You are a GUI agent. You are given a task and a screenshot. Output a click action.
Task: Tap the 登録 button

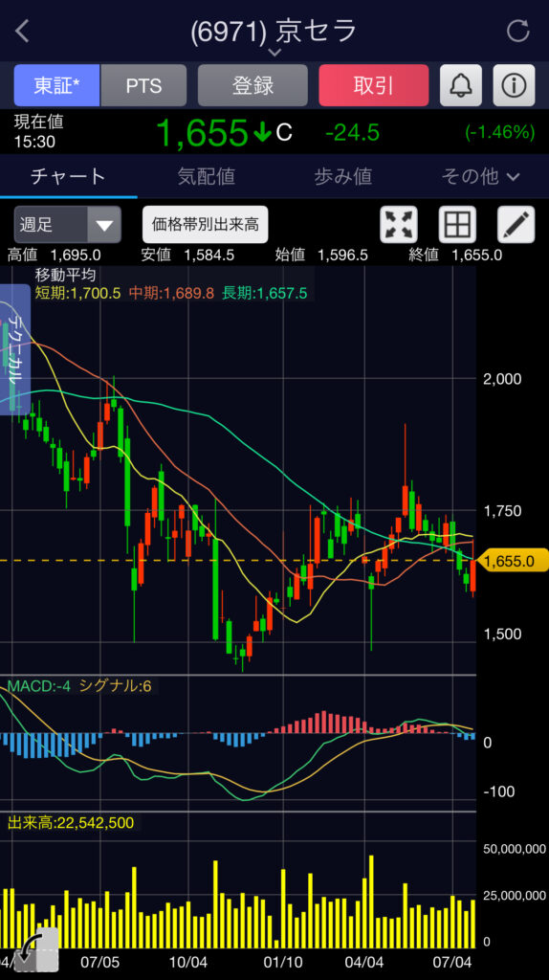(253, 85)
